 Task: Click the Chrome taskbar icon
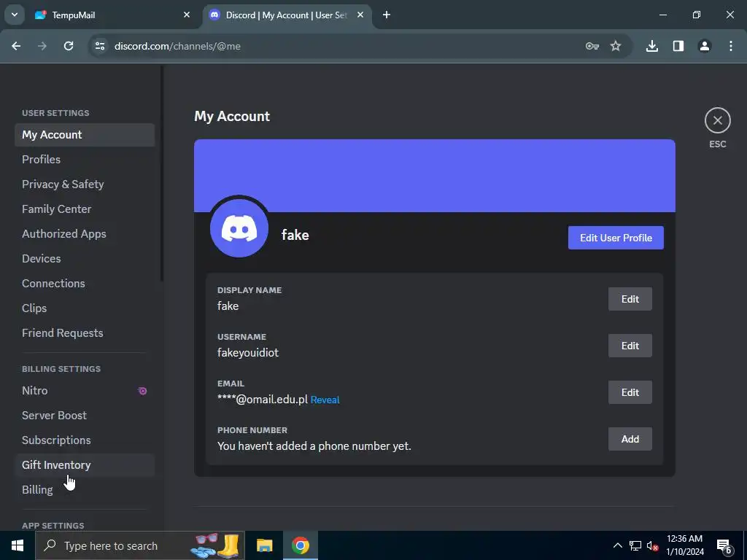pyautogui.click(x=300, y=545)
